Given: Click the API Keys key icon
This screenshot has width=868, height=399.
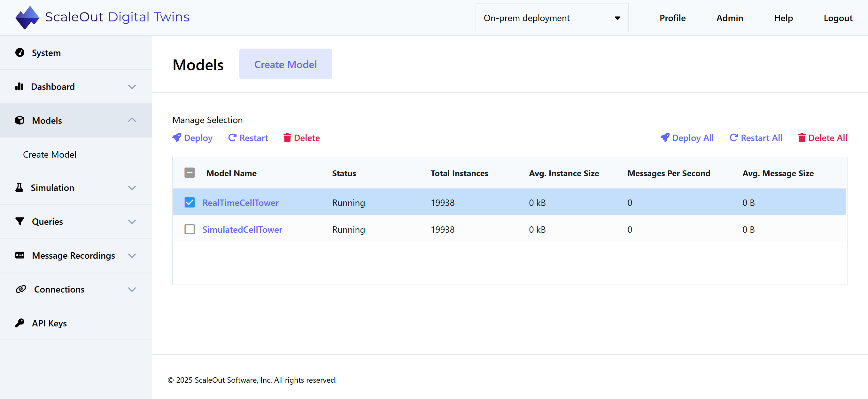Looking at the screenshot, I should tap(20, 323).
